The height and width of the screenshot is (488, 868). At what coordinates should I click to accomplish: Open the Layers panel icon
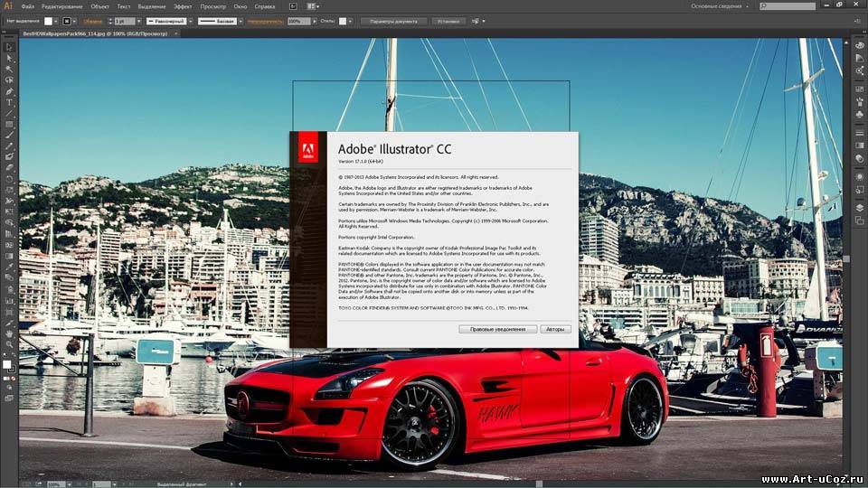pyautogui.click(x=859, y=208)
